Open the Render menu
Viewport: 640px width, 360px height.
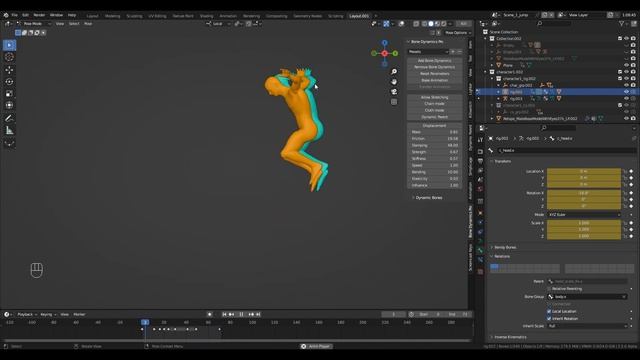coord(39,15)
